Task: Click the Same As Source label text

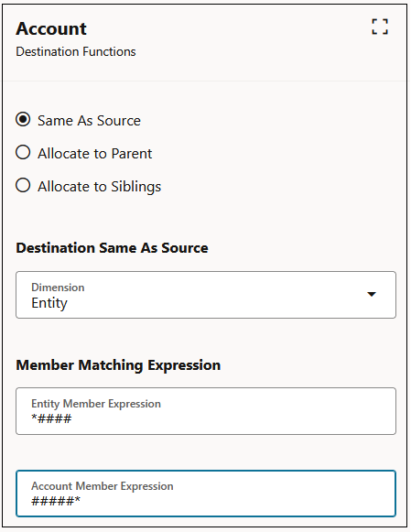Action: pos(89,121)
